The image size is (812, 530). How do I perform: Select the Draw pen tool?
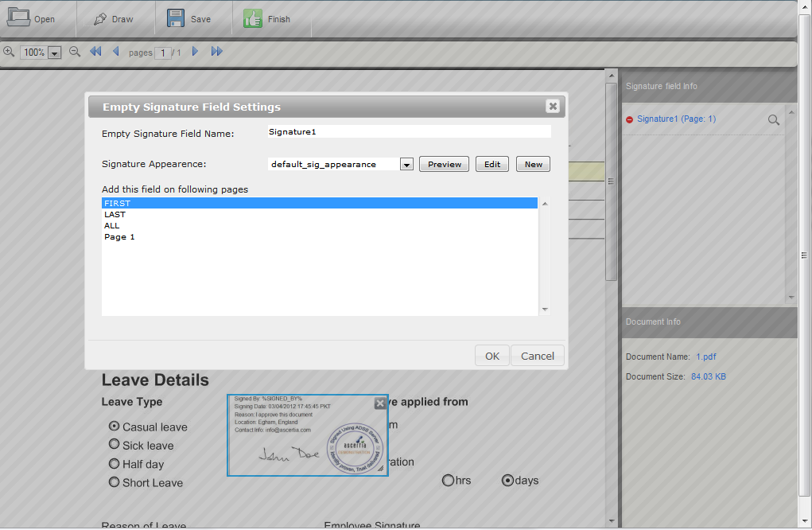[x=99, y=18]
